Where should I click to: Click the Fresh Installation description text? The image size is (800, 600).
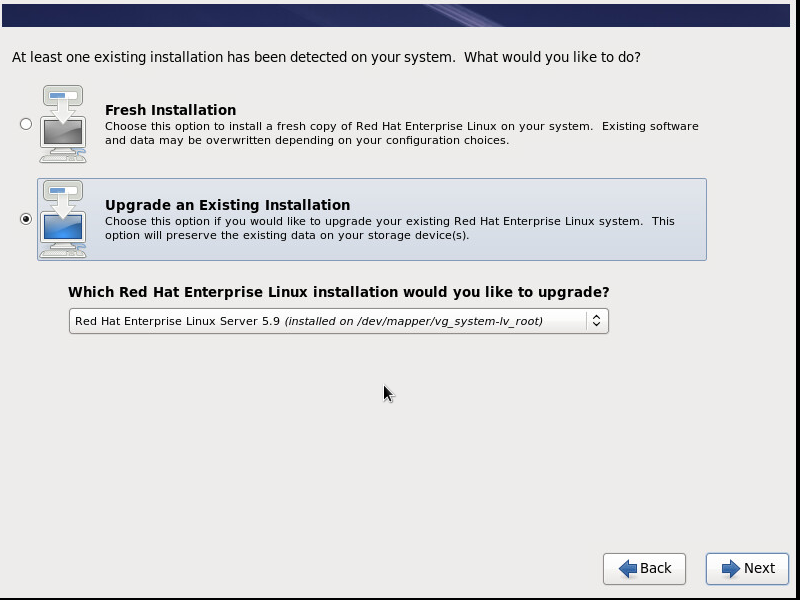[x=401, y=133]
